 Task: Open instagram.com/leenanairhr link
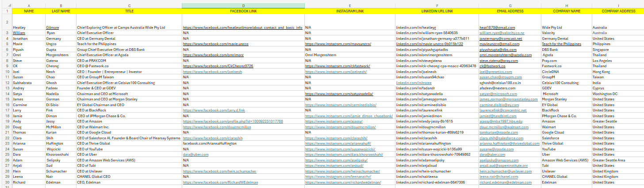339,176
